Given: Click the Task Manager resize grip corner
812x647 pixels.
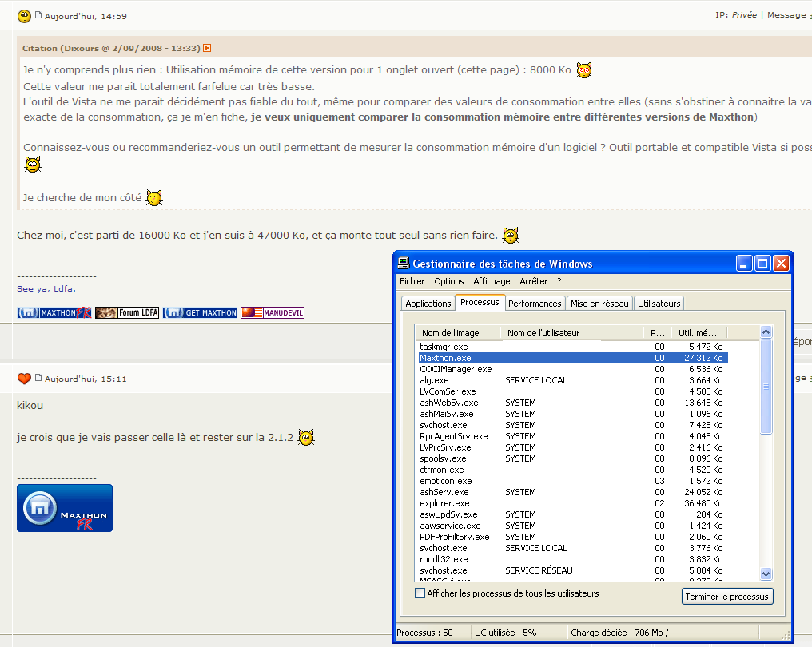Looking at the screenshot, I should pos(786,634).
